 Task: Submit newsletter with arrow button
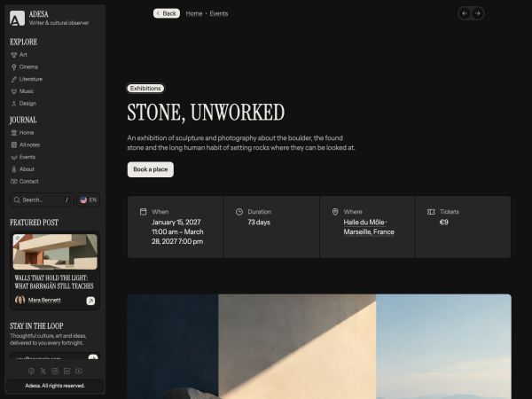pyautogui.click(x=93, y=357)
